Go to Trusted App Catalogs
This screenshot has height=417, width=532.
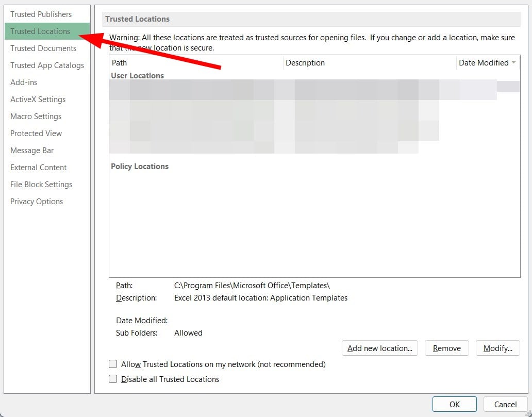pos(47,65)
